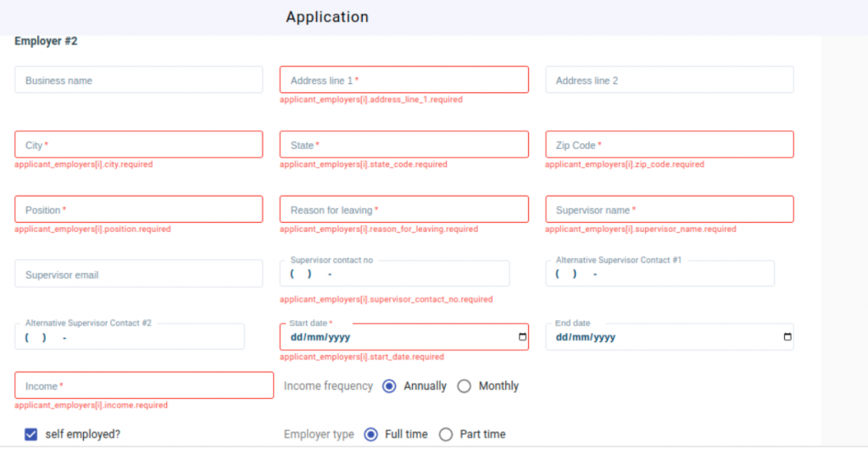Focus the Address line 1 field
868x449 pixels.
(x=403, y=80)
